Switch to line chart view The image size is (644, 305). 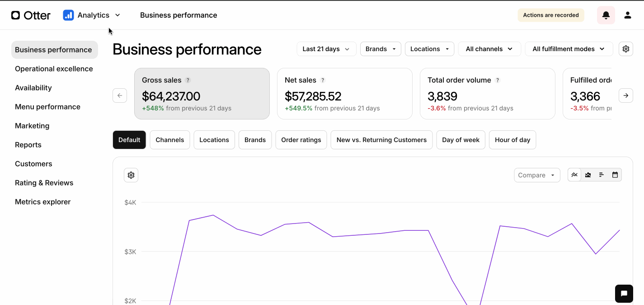click(x=574, y=175)
